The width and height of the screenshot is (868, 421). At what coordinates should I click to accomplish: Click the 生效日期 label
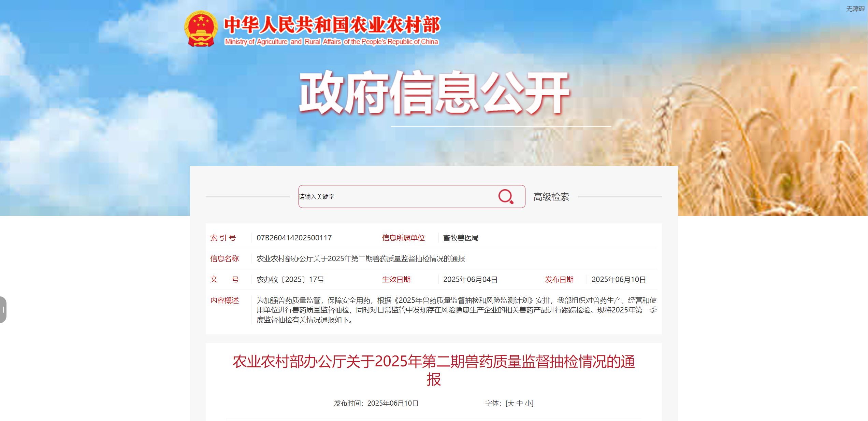[x=396, y=279]
